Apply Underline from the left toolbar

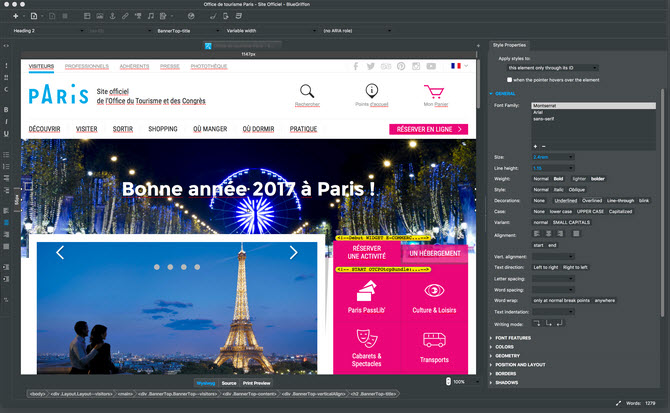(x=6, y=134)
